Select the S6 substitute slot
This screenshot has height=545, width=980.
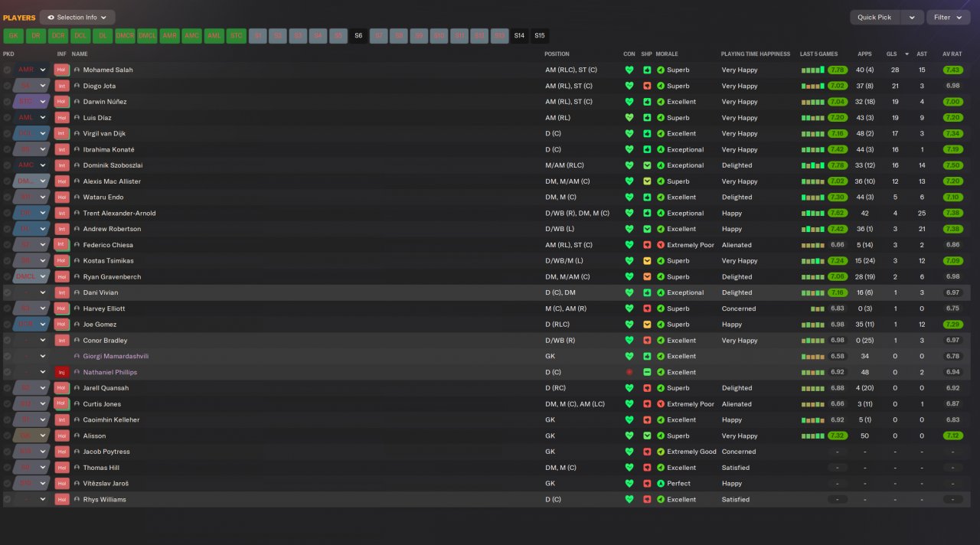pos(358,35)
